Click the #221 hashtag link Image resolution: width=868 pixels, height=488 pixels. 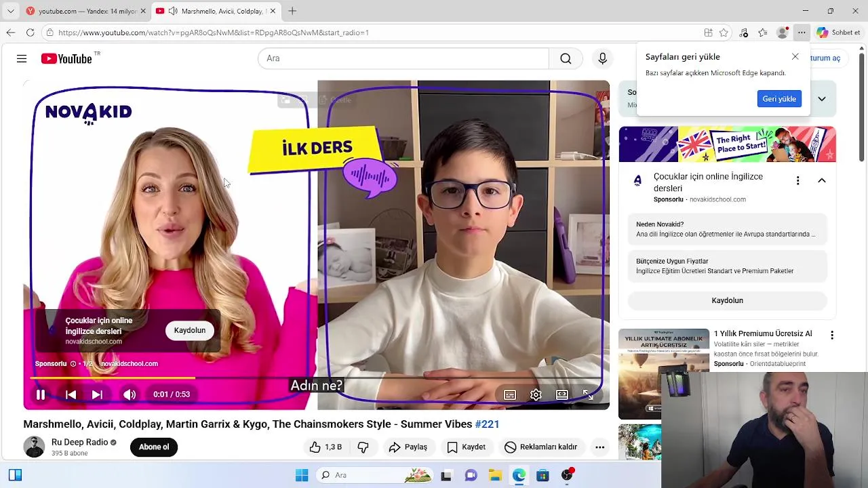[487, 424]
